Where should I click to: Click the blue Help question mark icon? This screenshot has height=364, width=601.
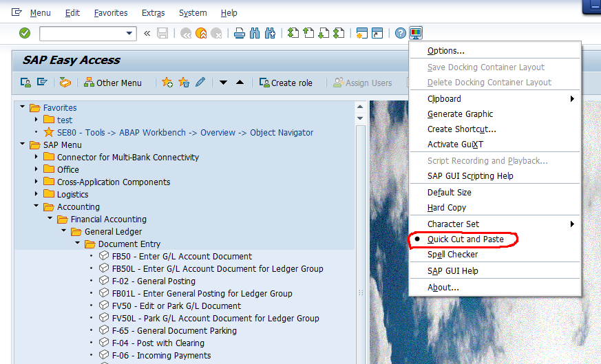(x=400, y=33)
